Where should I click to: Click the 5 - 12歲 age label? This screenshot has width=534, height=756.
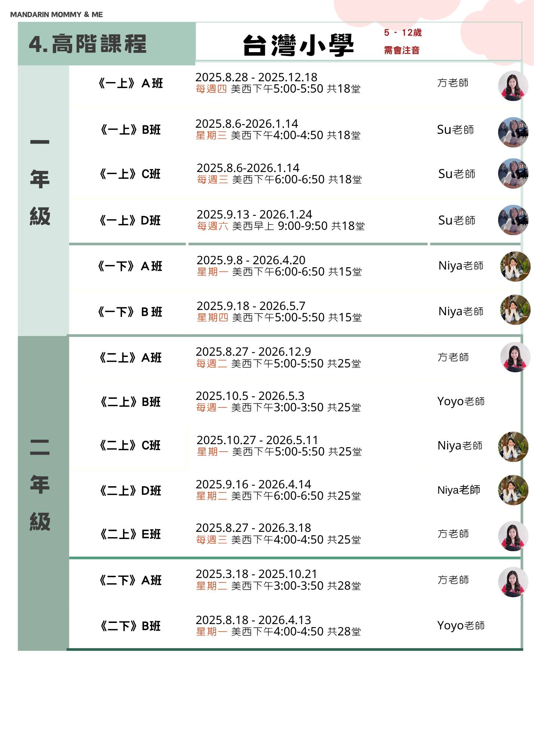[403, 33]
